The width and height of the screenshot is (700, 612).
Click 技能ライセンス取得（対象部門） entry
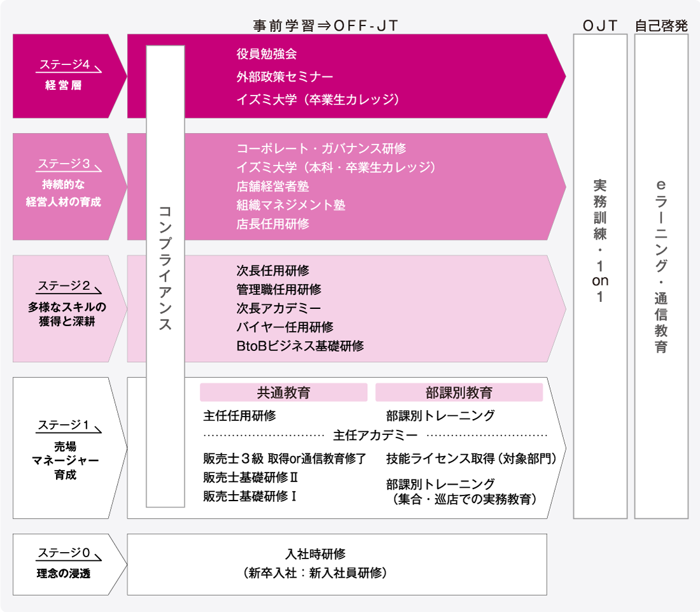coord(466,459)
